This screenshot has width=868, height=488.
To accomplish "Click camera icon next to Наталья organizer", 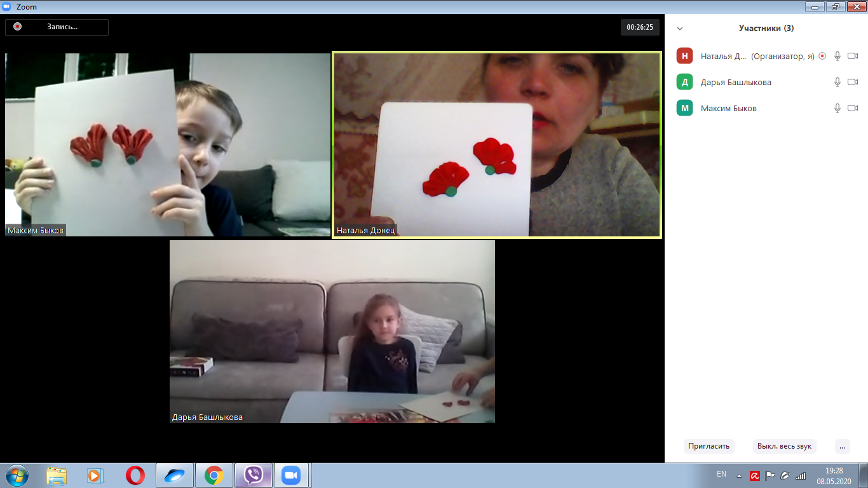I will pos(853,56).
